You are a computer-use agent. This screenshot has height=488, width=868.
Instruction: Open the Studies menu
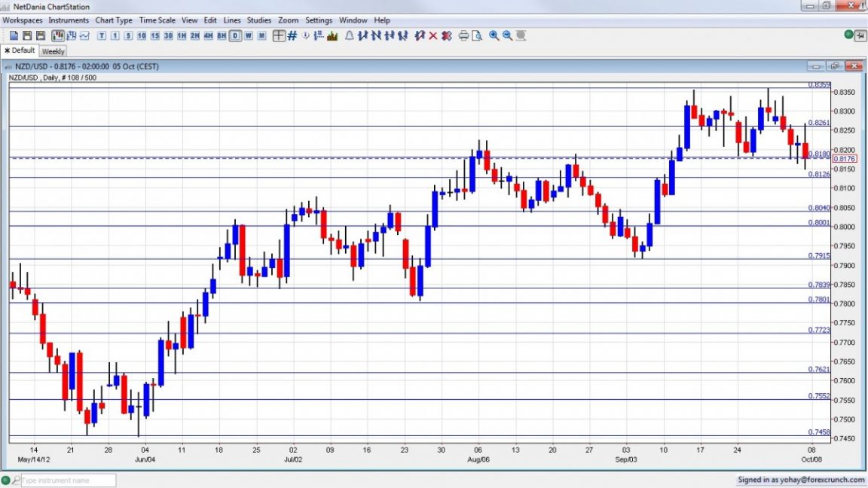tap(258, 20)
